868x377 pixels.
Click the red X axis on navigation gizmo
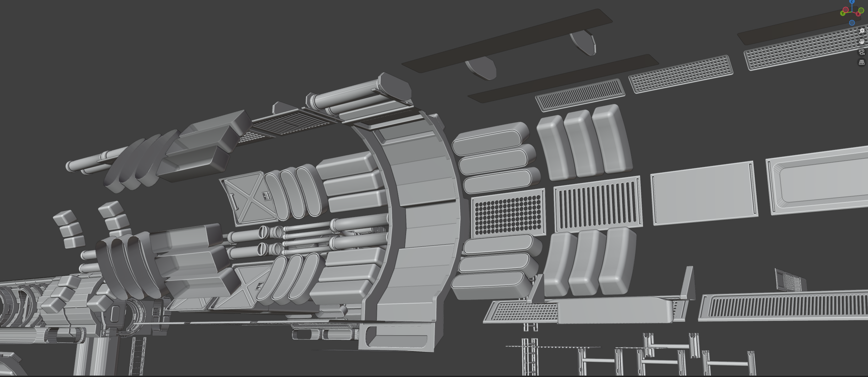[x=858, y=14]
